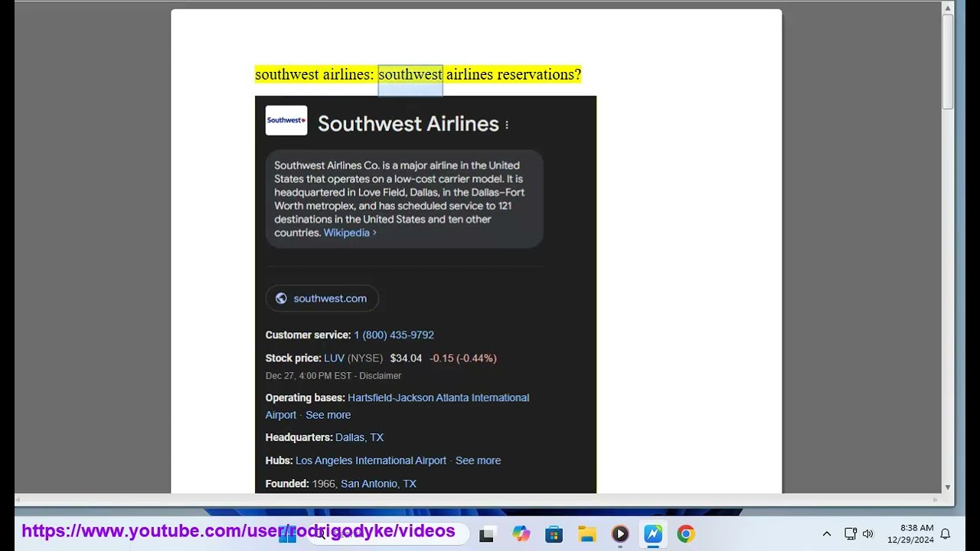
Task: Expand 'See more' for Hubs
Action: [x=478, y=461]
